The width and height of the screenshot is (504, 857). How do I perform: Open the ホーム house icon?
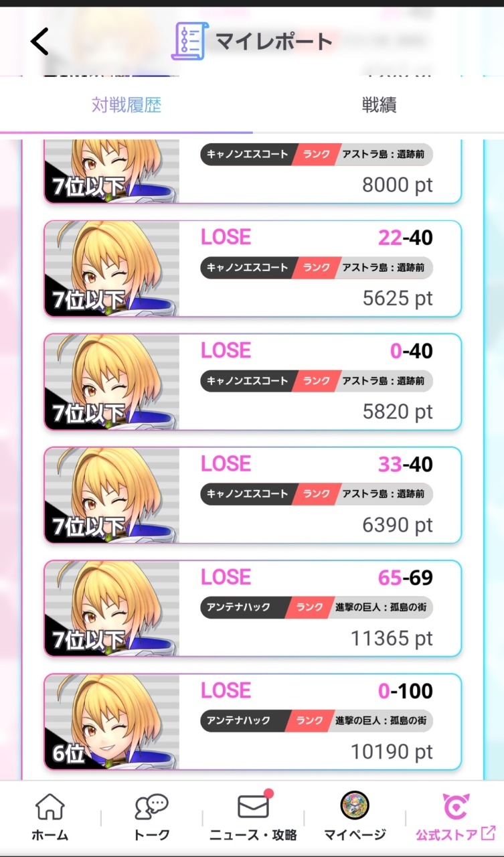click(50, 807)
